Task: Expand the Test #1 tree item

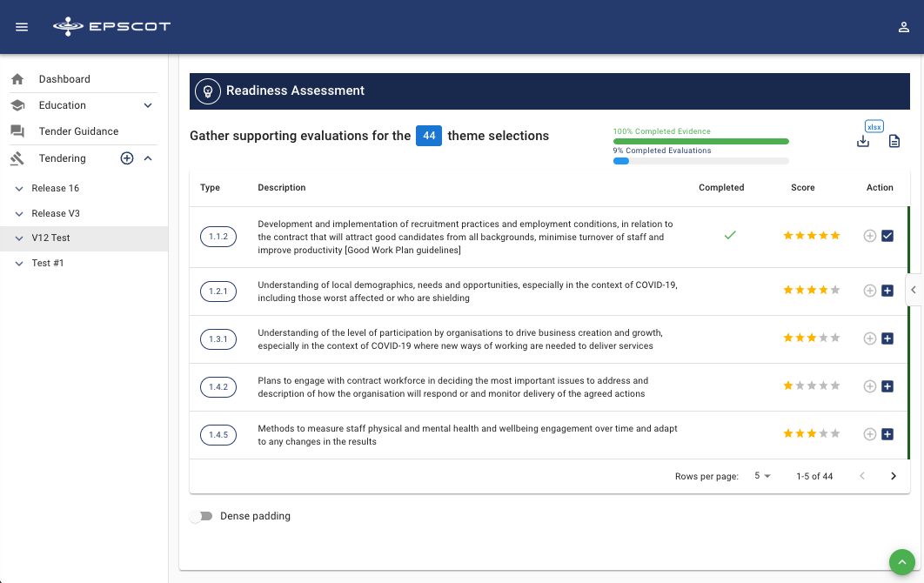Action: [19, 264]
